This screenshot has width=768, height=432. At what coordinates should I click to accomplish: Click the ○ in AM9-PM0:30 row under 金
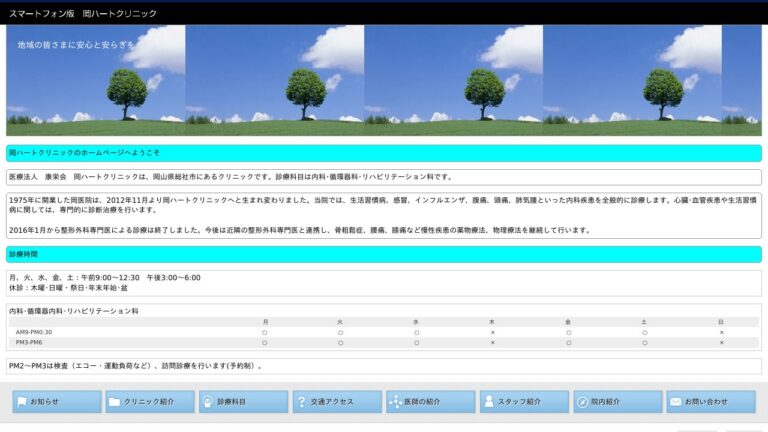569,333
